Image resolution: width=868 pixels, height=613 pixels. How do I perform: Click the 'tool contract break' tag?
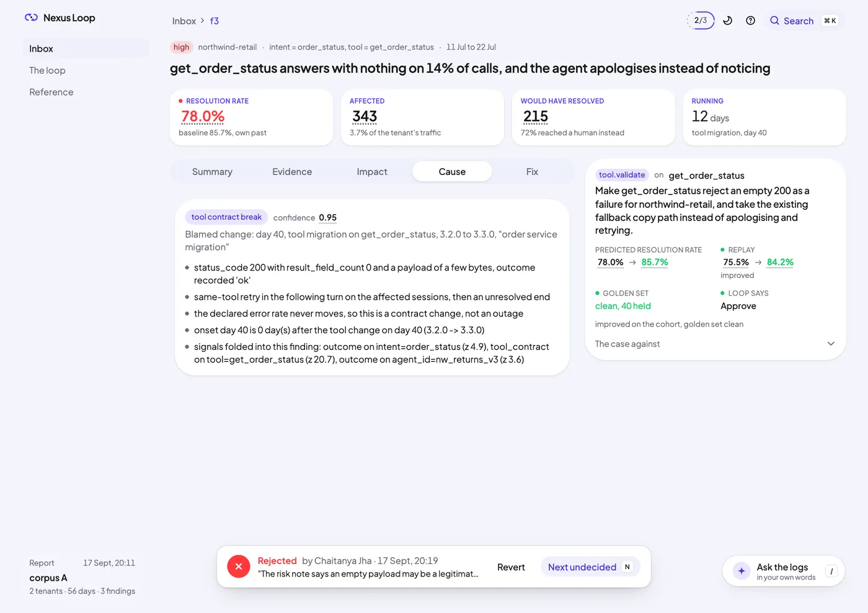point(226,217)
